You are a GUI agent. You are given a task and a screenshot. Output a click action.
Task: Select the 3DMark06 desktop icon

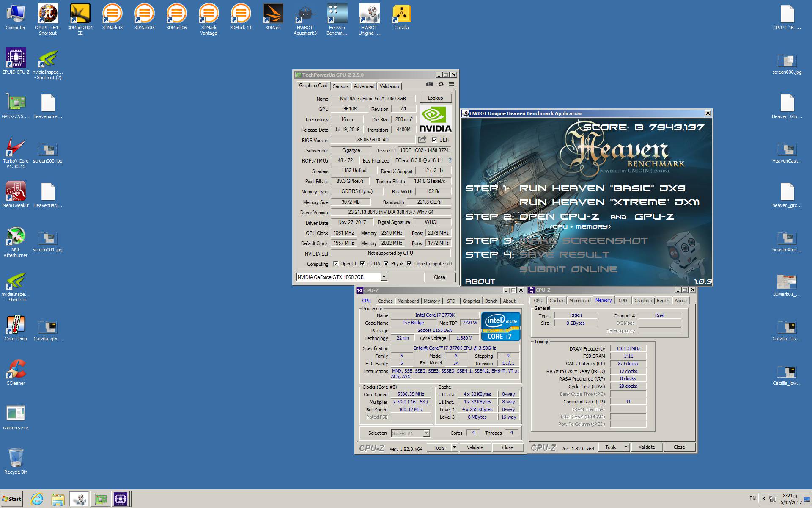pyautogui.click(x=176, y=17)
